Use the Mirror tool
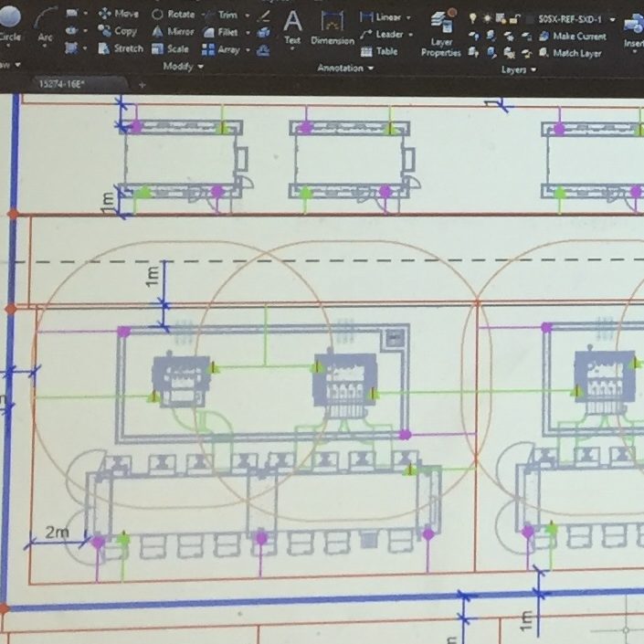644x644 pixels. point(173,31)
